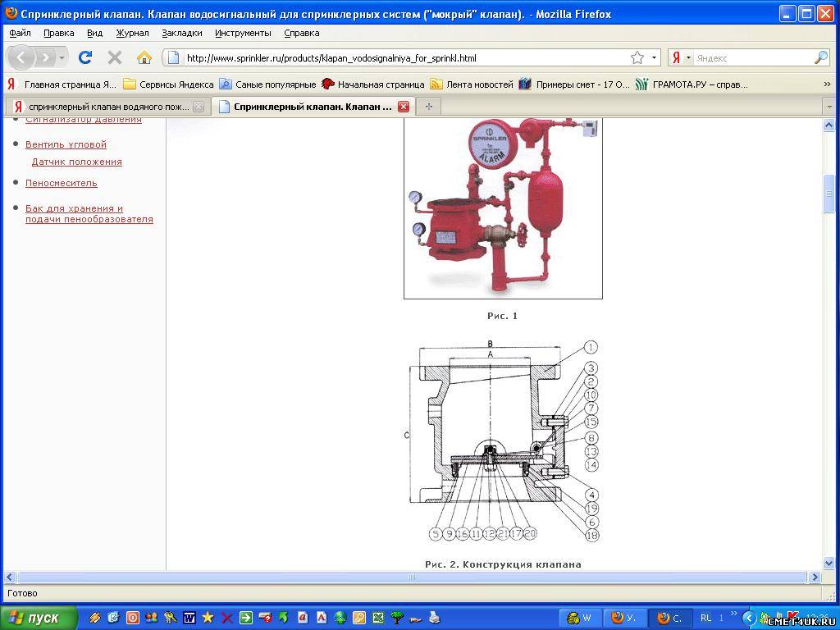
Task: Open the Windows Start button 'пуск'
Action: [x=39, y=618]
